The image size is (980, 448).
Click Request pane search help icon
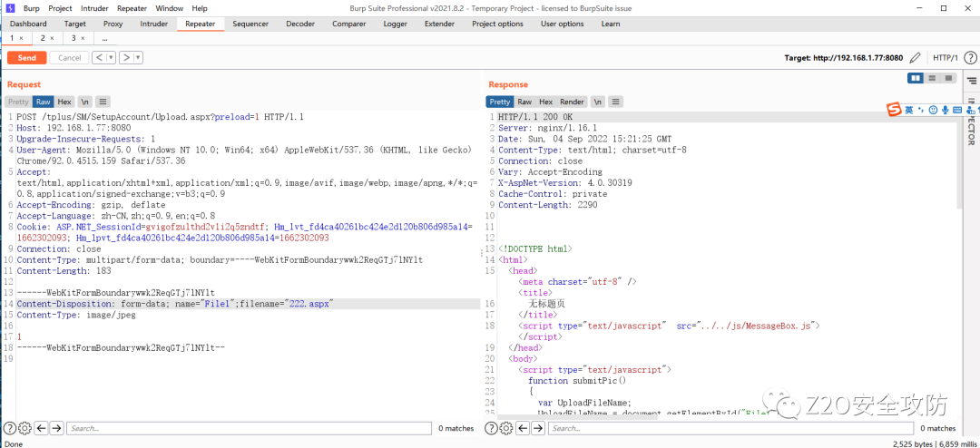[x=11, y=428]
